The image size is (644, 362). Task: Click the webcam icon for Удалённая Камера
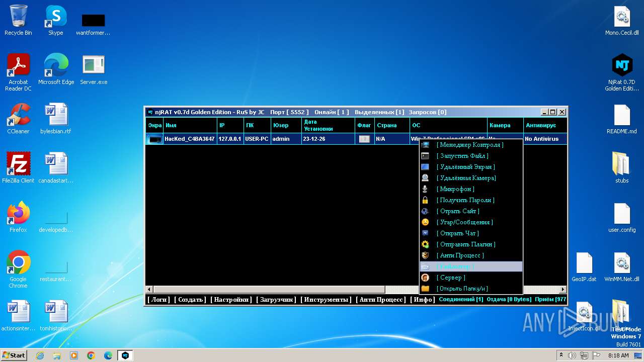coord(425,178)
